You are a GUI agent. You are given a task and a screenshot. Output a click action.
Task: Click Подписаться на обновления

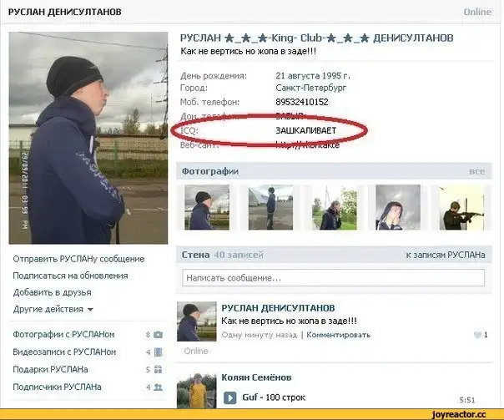coord(70,276)
